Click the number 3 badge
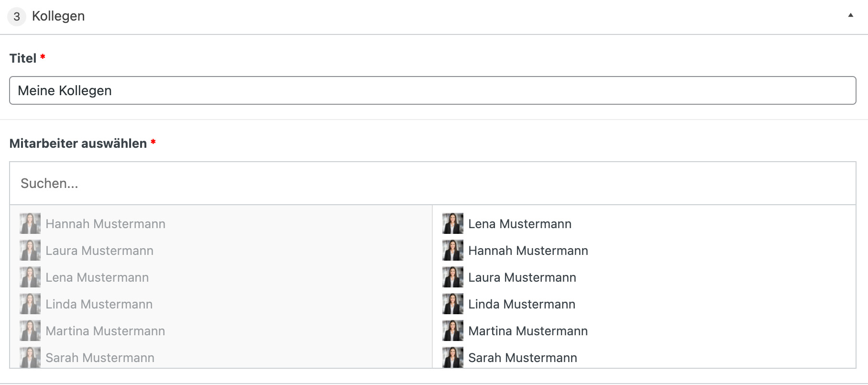This screenshot has width=868, height=385. (17, 17)
